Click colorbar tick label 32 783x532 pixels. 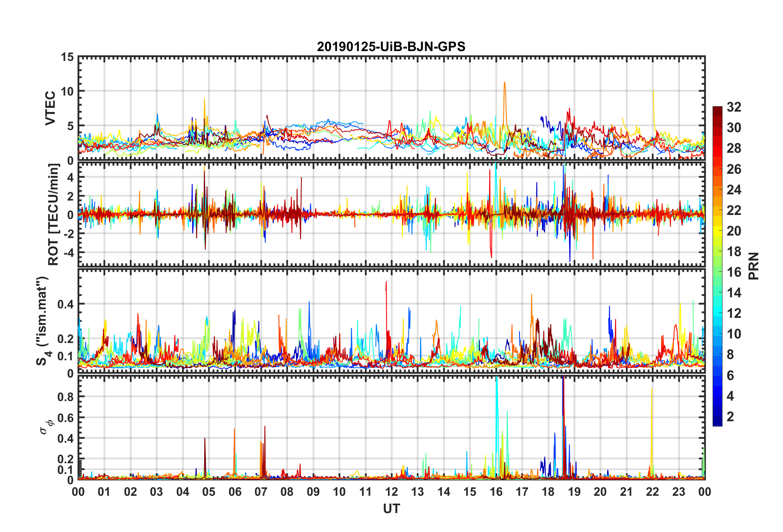734,107
